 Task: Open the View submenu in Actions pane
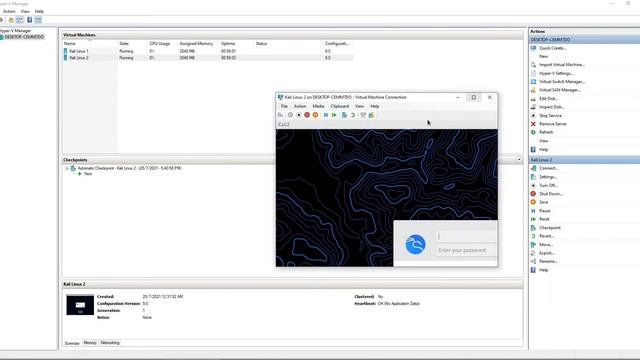[x=544, y=141]
